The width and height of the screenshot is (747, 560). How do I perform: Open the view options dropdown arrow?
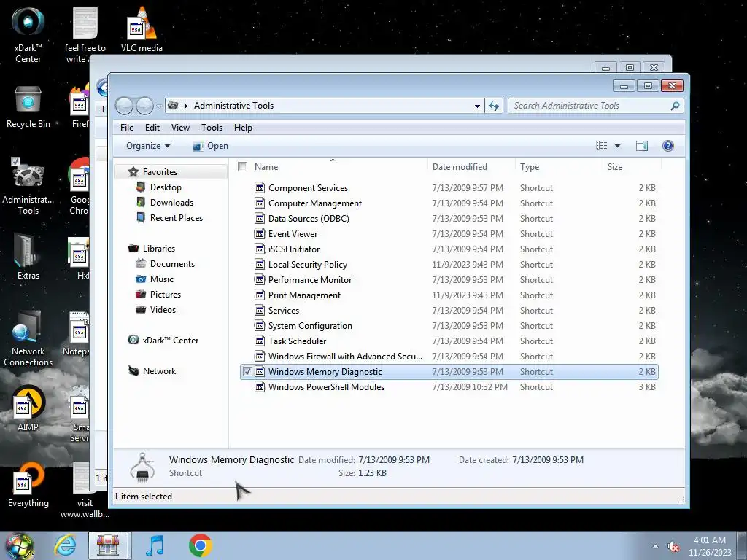tap(617, 146)
